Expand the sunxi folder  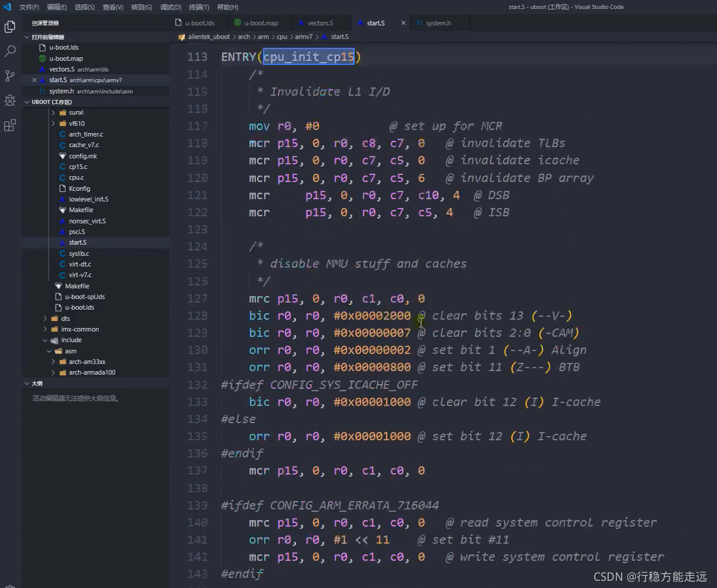point(76,112)
